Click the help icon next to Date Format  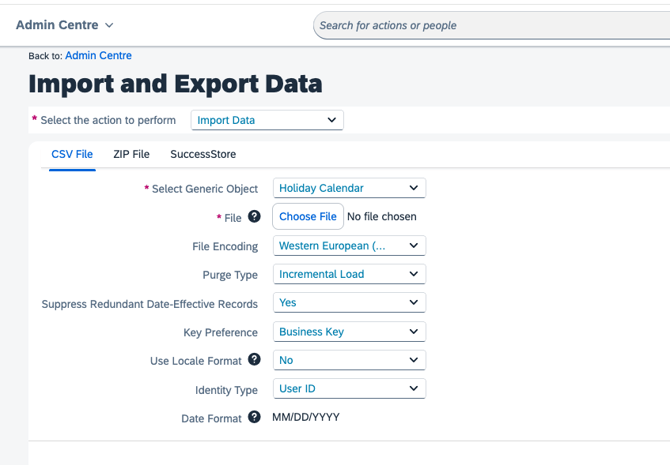pos(254,418)
